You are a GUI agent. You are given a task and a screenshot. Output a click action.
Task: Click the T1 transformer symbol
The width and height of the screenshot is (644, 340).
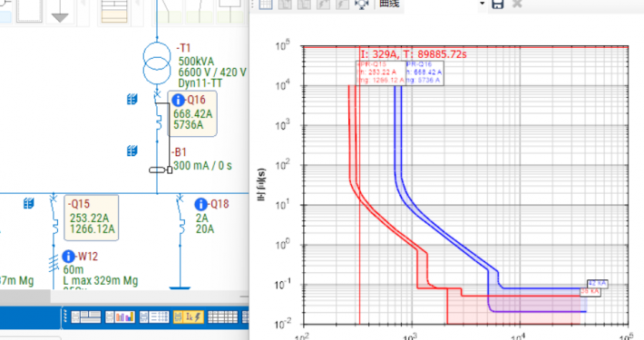coord(157,63)
